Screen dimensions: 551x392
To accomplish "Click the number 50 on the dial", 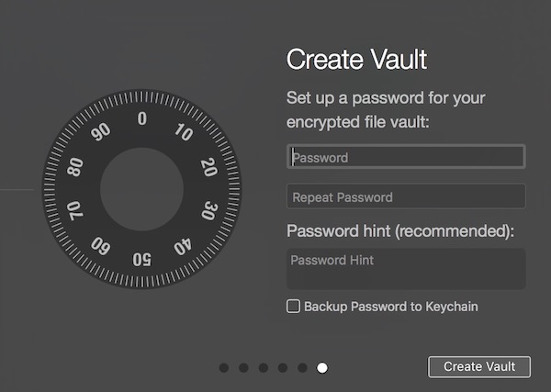I will point(141,260).
